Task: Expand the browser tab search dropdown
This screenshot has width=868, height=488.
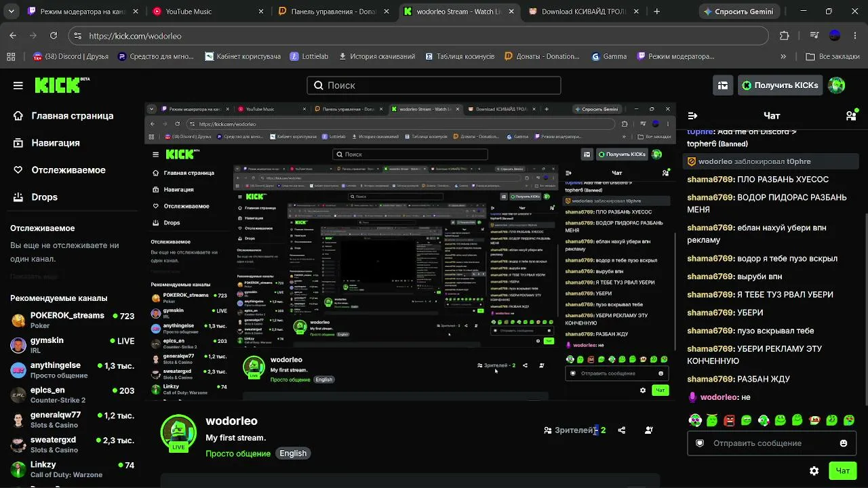Action: coord(12,12)
